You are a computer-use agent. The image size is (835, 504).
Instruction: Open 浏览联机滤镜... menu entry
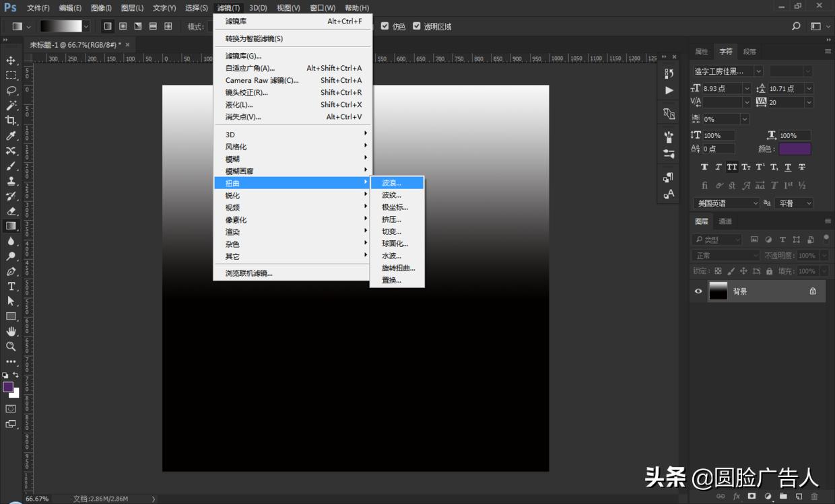tap(248, 273)
